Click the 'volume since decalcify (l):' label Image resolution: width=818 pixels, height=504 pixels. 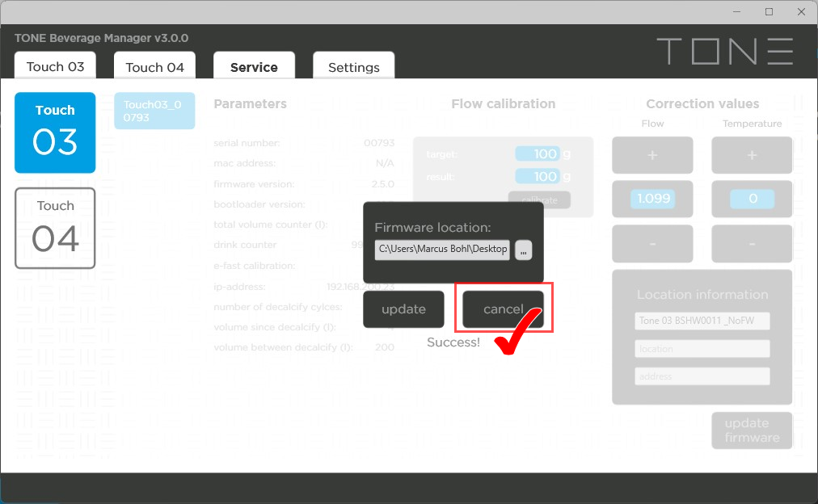[x=275, y=327]
